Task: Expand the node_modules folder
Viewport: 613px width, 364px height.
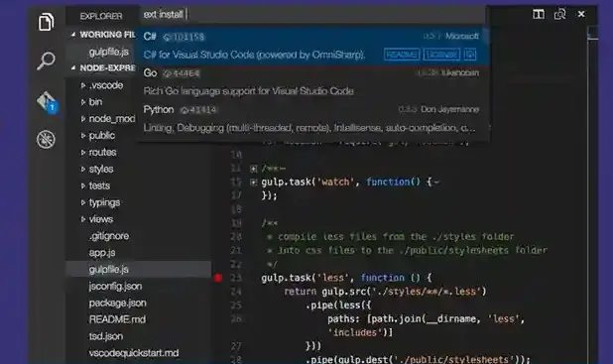Action: point(83,119)
